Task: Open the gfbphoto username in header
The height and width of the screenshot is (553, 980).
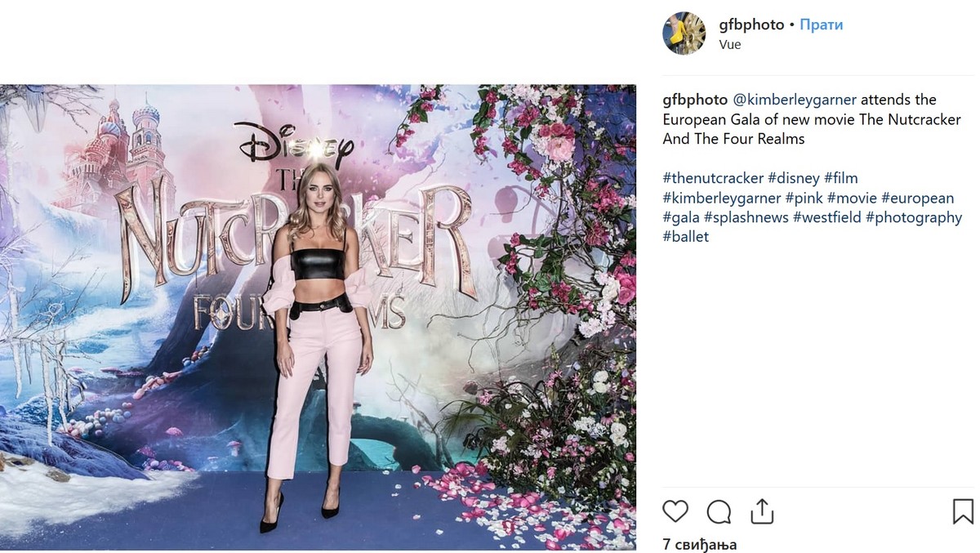Action: coord(751,25)
